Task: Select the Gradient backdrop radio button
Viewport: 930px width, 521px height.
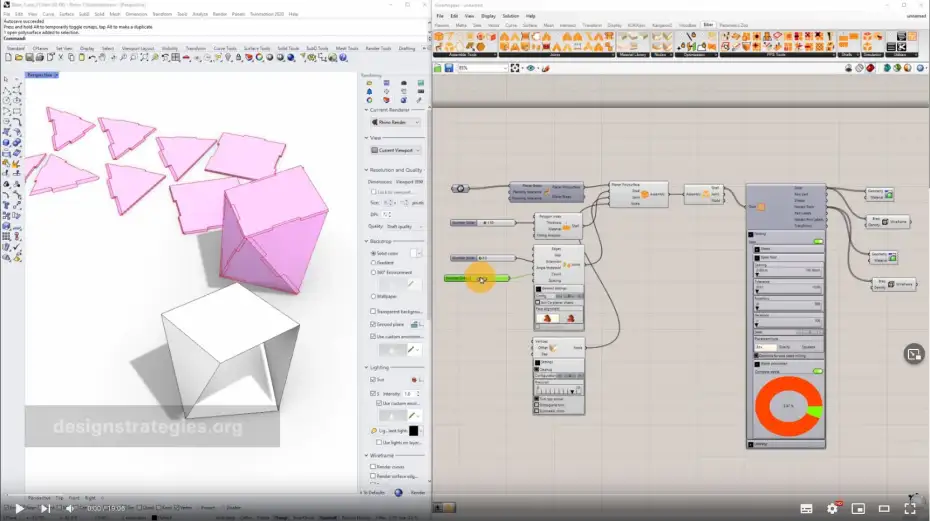Action: 374,263
